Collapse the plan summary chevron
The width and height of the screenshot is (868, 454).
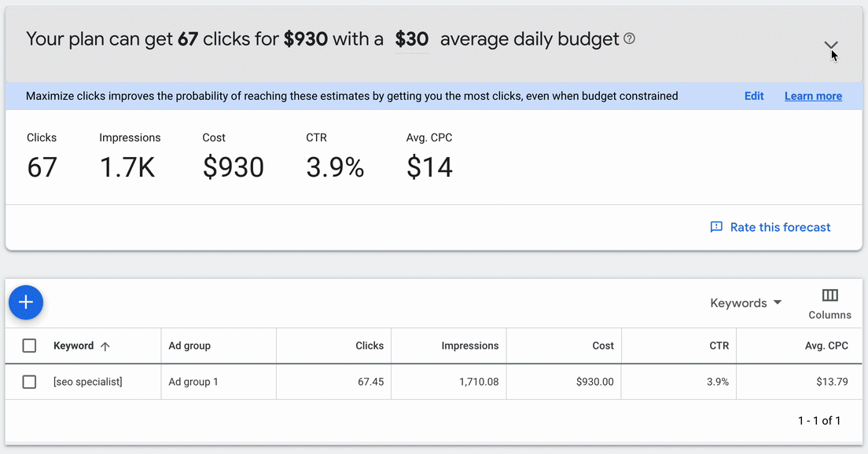831,45
